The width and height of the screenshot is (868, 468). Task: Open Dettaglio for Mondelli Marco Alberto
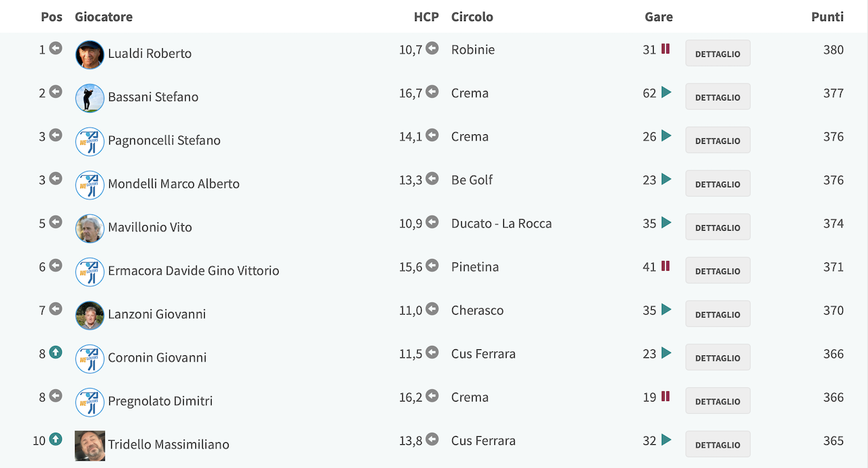coord(717,184)
